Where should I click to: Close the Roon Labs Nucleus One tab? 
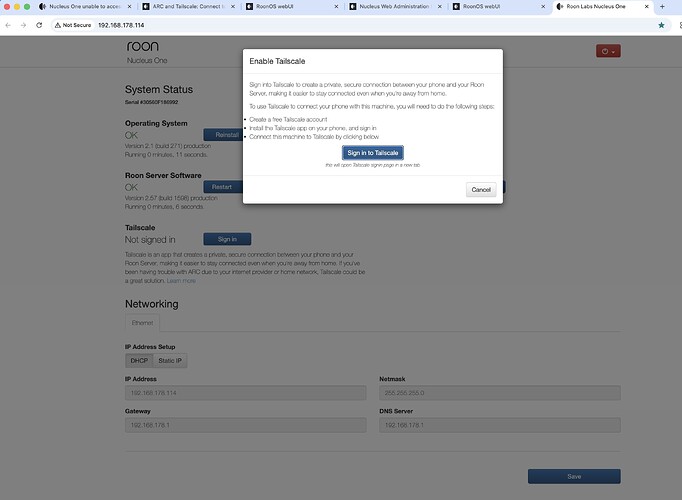(x=646, y=7)
